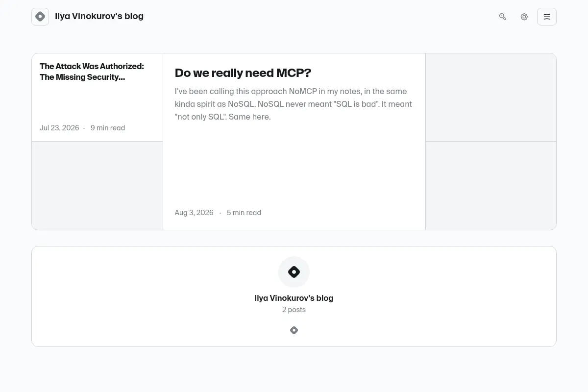This screenshot has height=392, width=588.
Task: Click the NoMCP excerpt paragraph text
Action: tap(294, 104)
